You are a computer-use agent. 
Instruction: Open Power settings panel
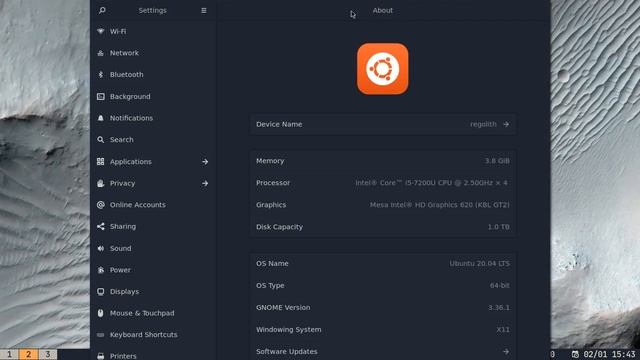[x=153, y=270]
